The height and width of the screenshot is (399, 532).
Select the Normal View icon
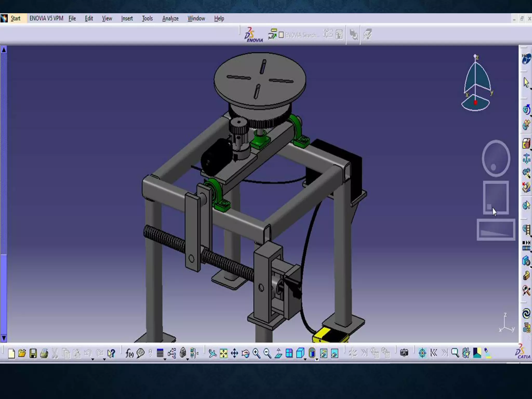(x=278, y=353)
